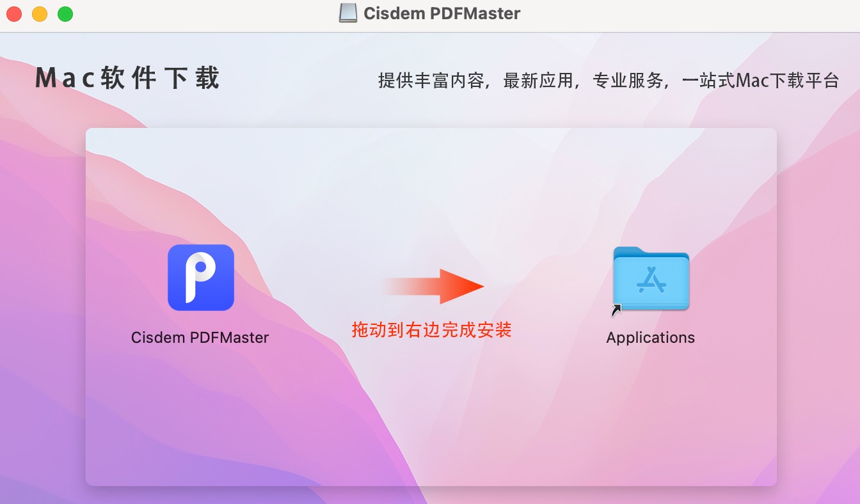Click the App Store glyph on Applications folder

click(x=651, y=281)
